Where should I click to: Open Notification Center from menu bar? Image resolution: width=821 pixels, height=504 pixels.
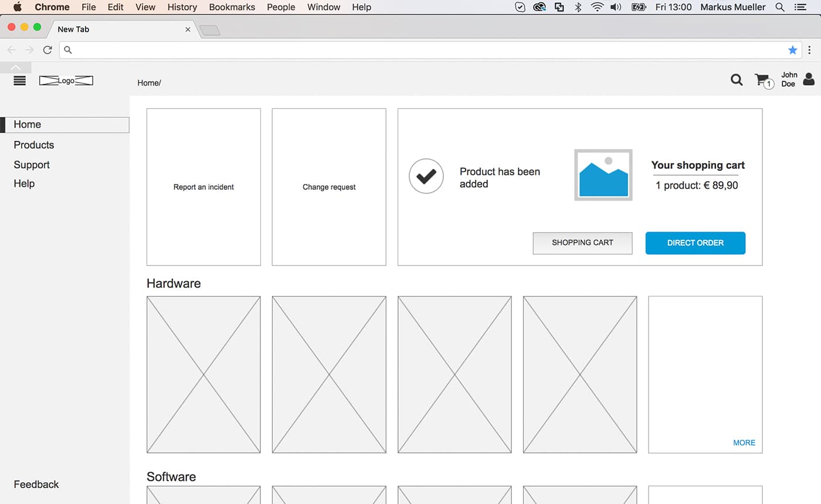pyautogui.click(x=801, y=7)
